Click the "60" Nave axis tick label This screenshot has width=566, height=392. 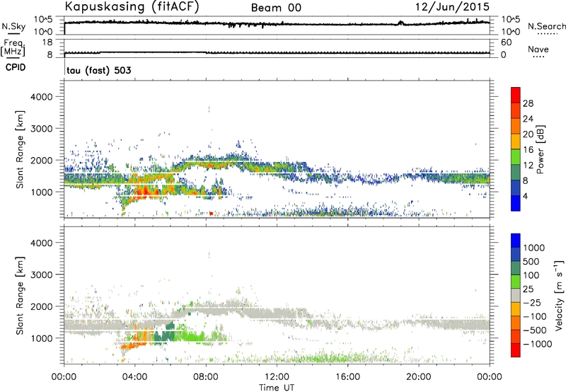point(506,42)
